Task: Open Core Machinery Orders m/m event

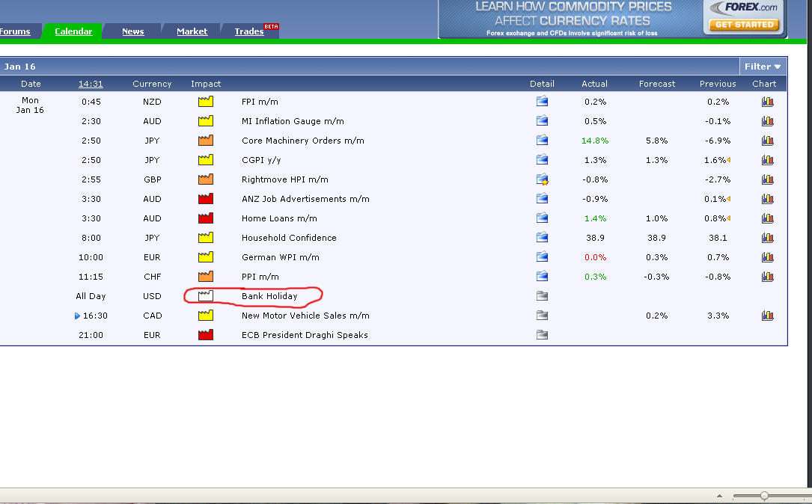Action: (x=303, y=141)
